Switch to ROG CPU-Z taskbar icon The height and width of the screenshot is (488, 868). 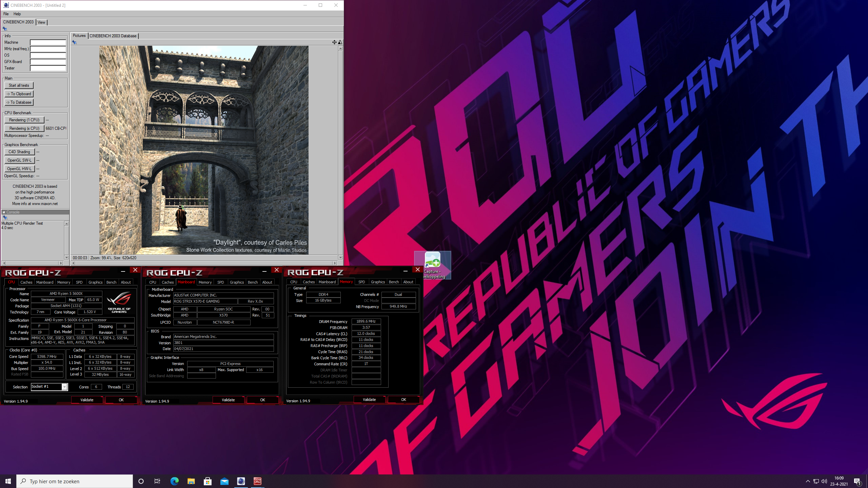tap(258, 481)
